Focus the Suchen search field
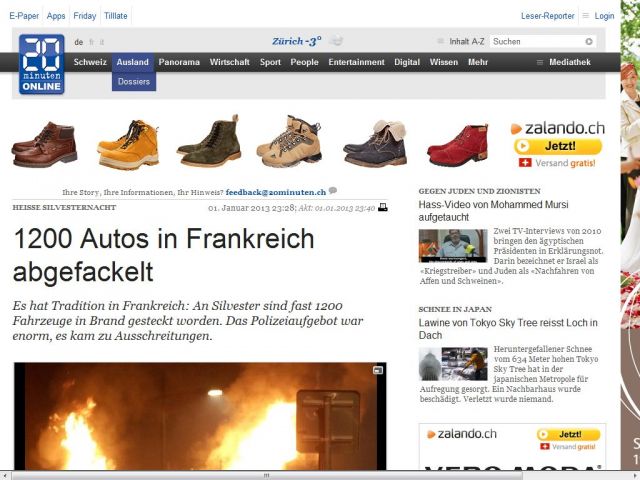Viewport: 640px width, 480px height. click(537, 41)
